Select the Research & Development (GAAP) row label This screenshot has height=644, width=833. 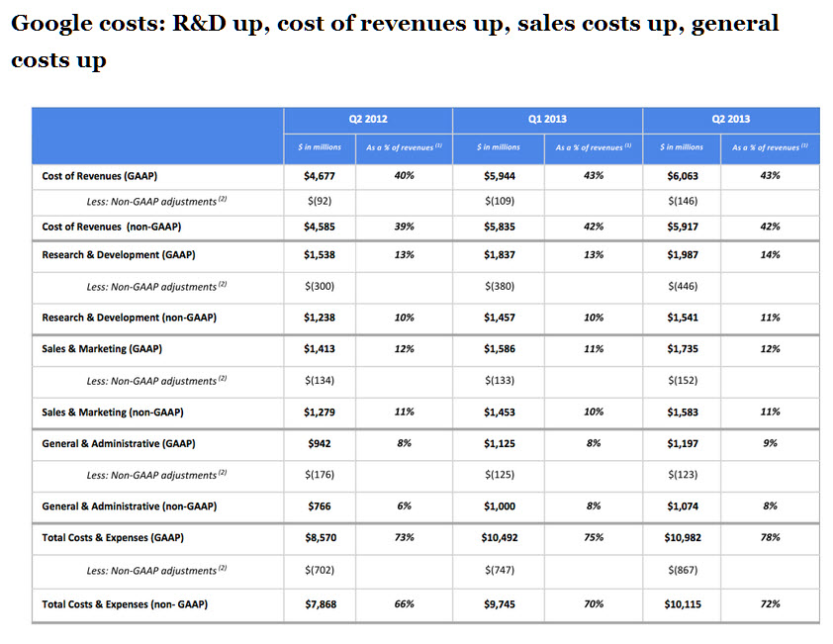pos(119,254)
